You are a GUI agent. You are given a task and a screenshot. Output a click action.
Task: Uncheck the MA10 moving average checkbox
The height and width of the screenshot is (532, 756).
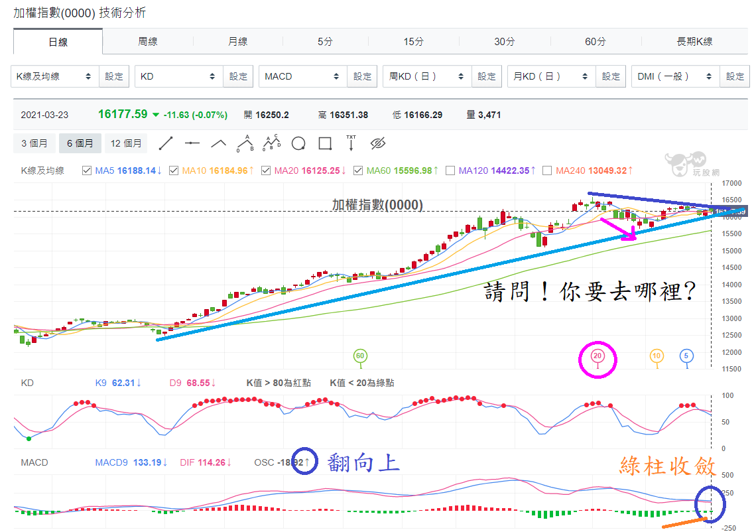point(174,170)
